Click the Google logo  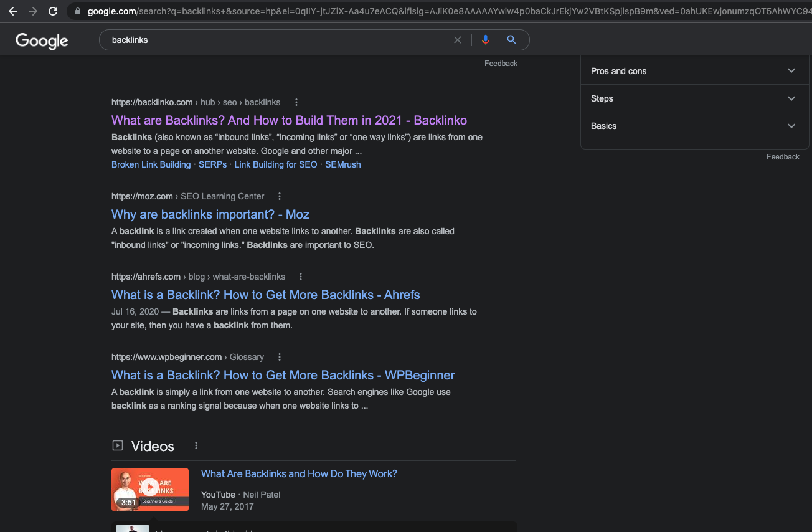(42, 40)
